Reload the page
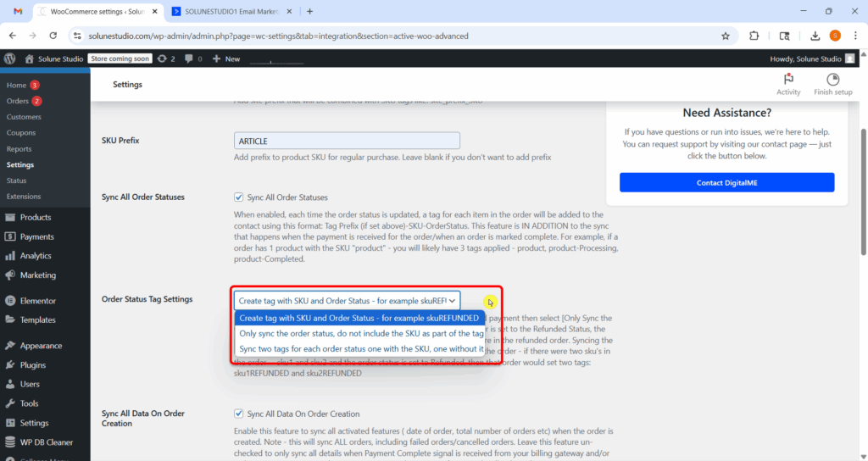 (x=53, y=36)
